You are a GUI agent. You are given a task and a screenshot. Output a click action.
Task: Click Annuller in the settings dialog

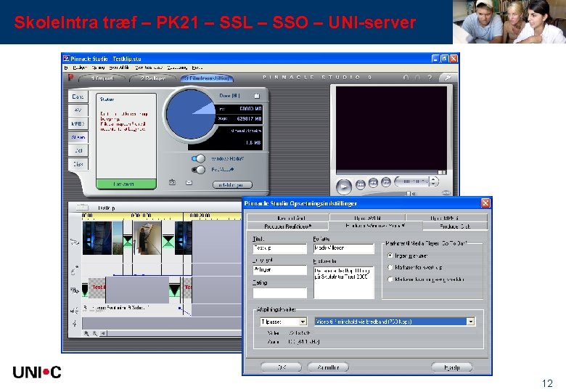tap(328, 367)
